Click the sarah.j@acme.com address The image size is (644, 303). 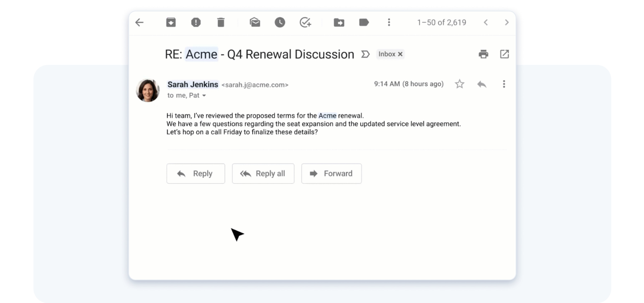click(255, 85)
